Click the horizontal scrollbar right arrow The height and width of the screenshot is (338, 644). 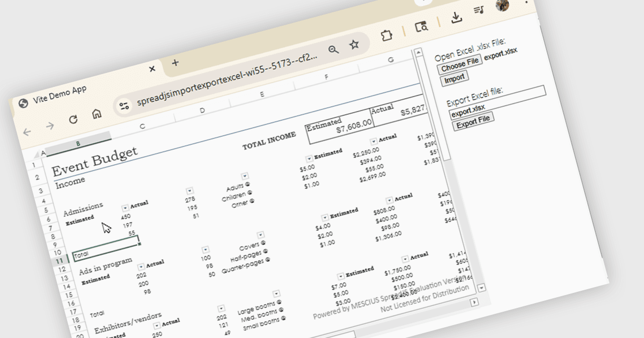pos(473,303)
